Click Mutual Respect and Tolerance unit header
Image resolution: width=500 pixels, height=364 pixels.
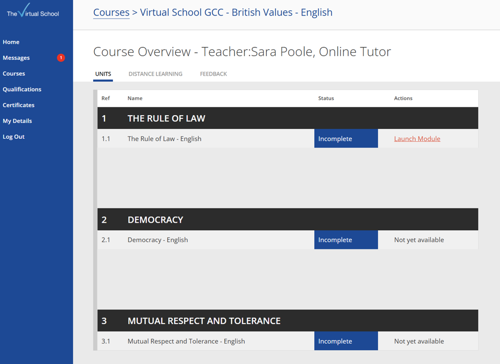click(x=288, y=321)
